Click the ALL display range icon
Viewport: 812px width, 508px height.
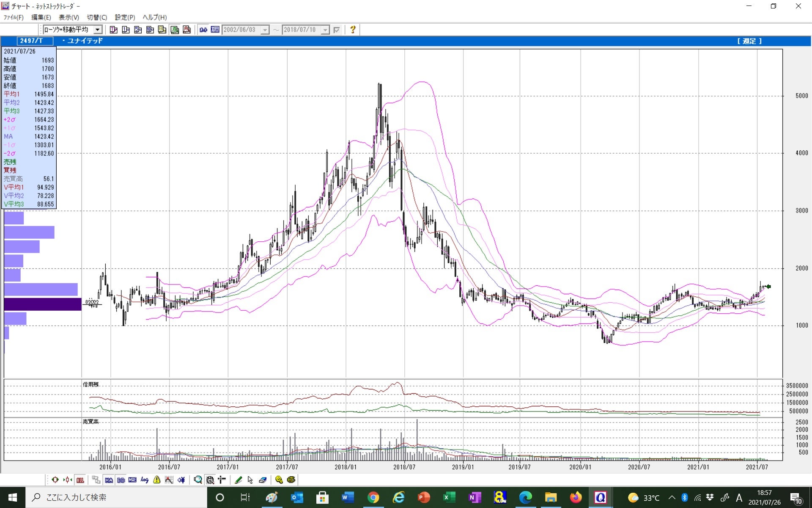[x=80, y=480]
